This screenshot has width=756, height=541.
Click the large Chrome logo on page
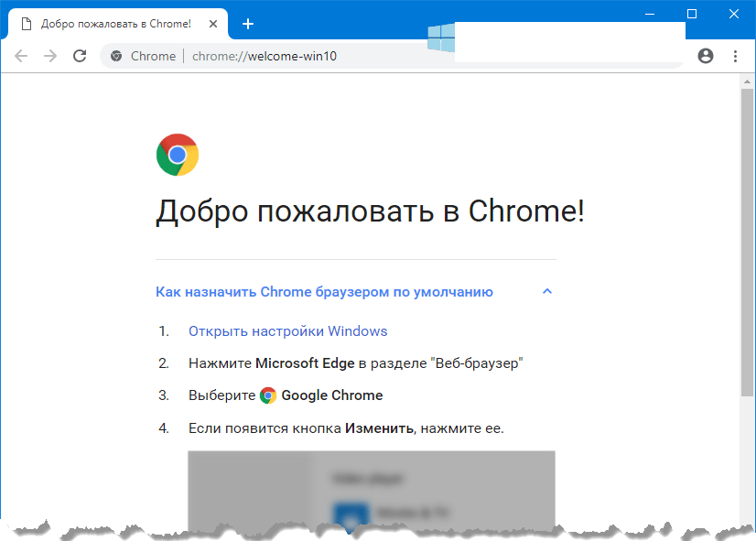[x=178, y=155]
